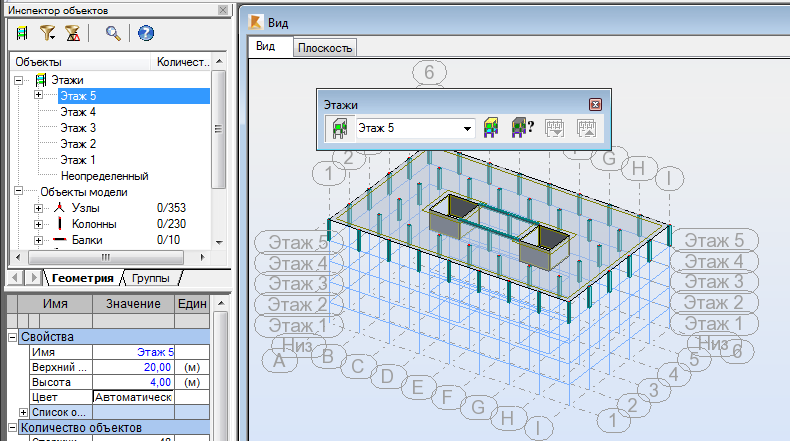Click the Балки beam icon
Viewport: 790px width, 441px height.
click(59, 240)
